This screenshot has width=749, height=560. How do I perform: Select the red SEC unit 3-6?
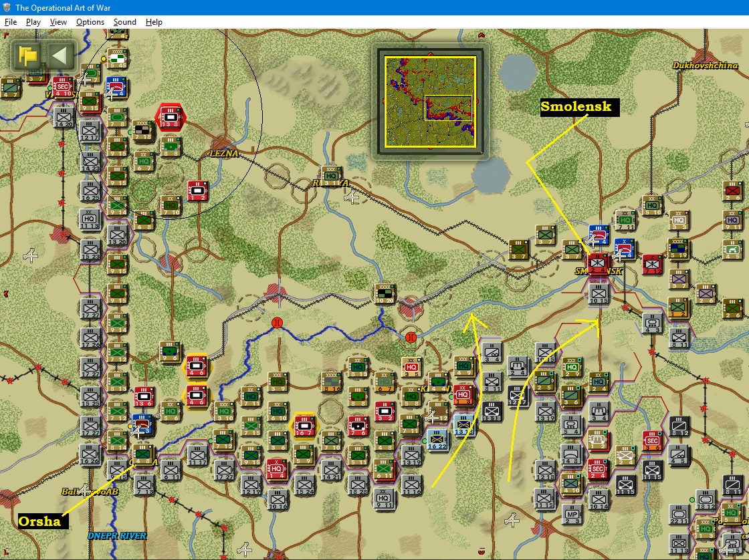click(x=653, y=440)
